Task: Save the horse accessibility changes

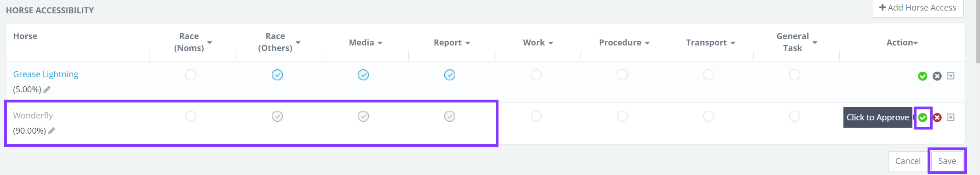Action: coord(947,161)
